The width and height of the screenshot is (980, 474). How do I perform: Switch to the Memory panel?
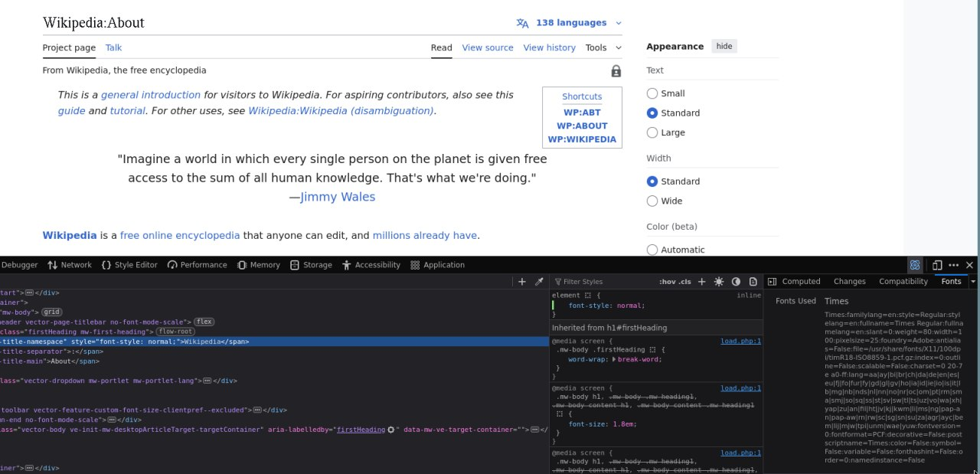point(259,265)
